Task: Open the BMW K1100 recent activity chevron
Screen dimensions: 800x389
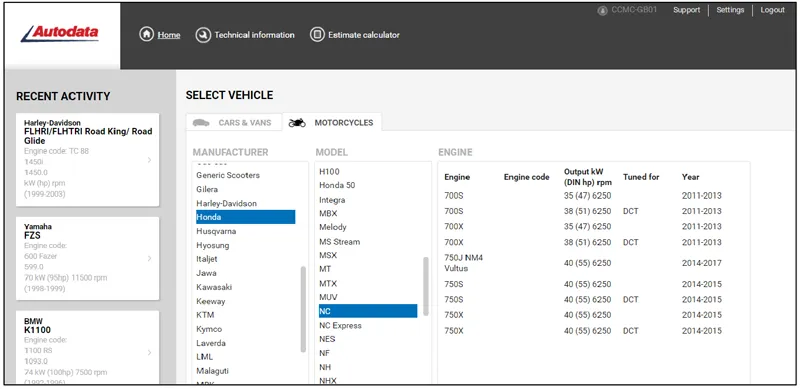Action: coord(149,352)
